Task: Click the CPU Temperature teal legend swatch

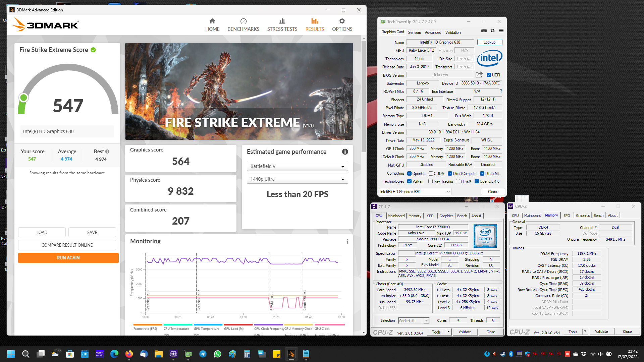Action: point(178,324)
